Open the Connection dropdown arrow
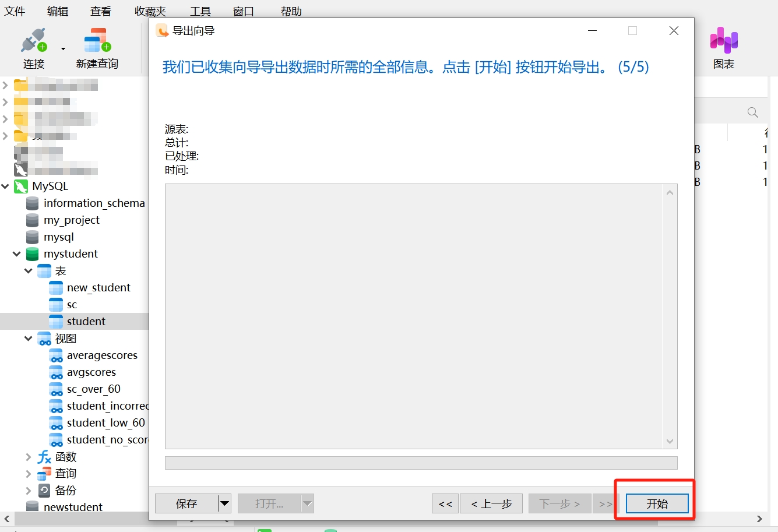This screenshot has width=778, height=532. click(x=63, y=49)
